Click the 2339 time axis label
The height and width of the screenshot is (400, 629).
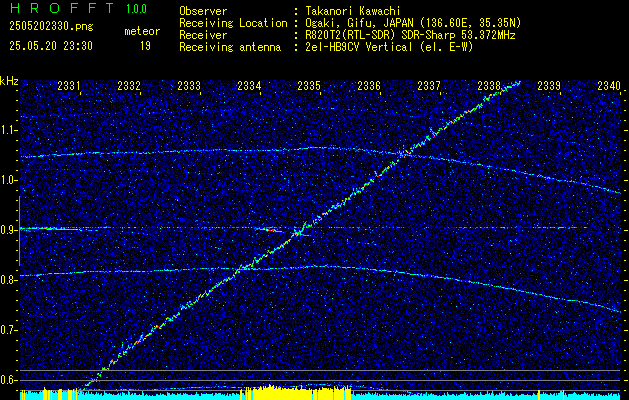tap(549, 86)
